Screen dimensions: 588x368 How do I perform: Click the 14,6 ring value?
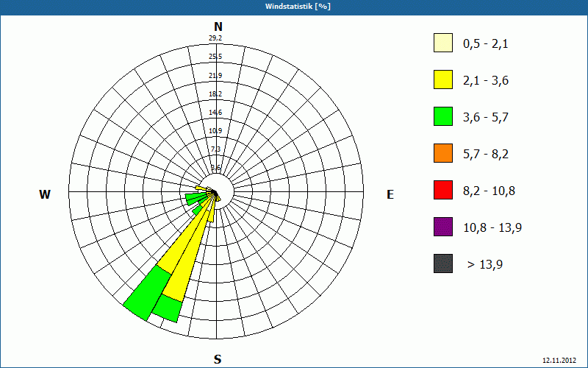[x=215, y=113]
